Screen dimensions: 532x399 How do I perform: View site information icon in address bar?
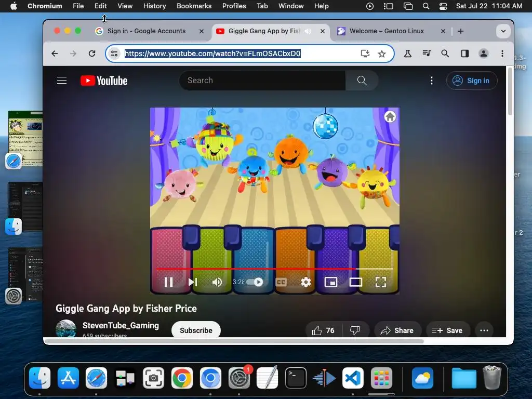pyautogui.click(x=115, y=54)
